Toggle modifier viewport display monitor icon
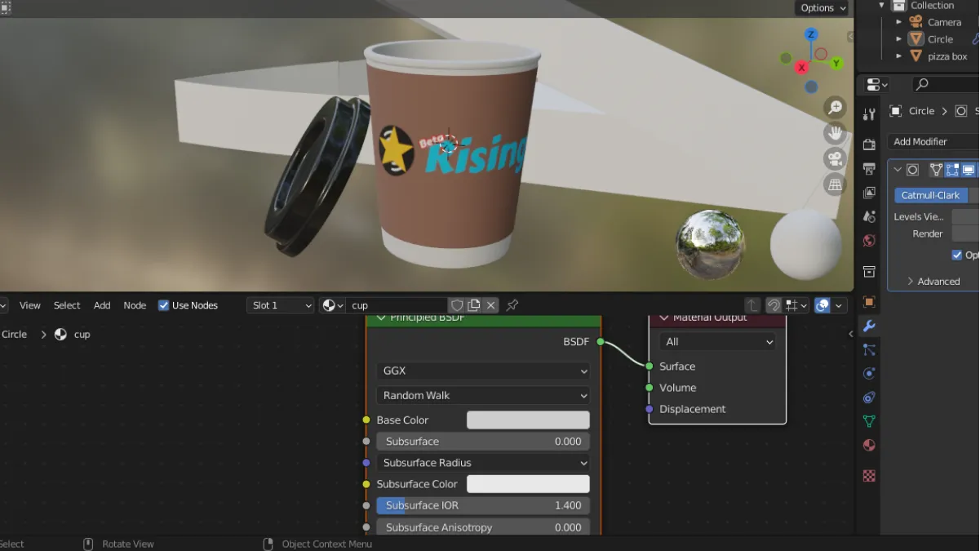Screen dimensions: 980x551 click(968, 170)
